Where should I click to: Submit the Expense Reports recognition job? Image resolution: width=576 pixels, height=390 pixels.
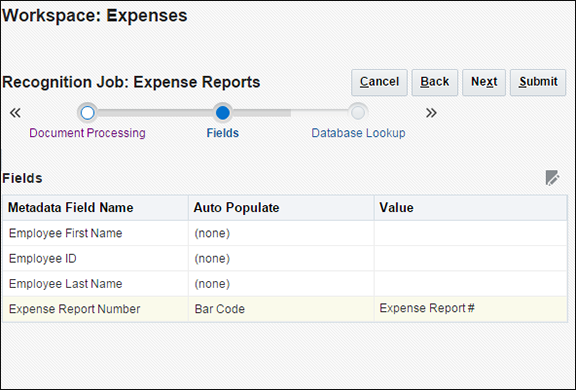click(x=538, y=82)
